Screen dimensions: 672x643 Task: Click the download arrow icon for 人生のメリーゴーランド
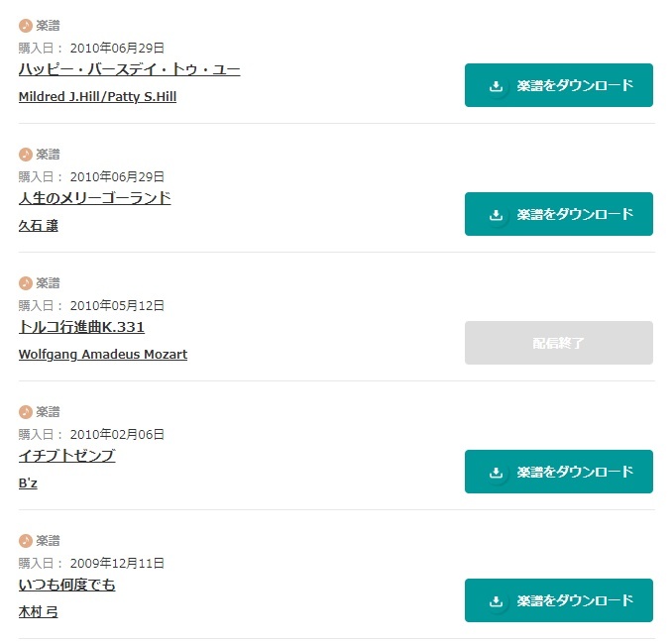pyautogui.click(x=496, y=215)
